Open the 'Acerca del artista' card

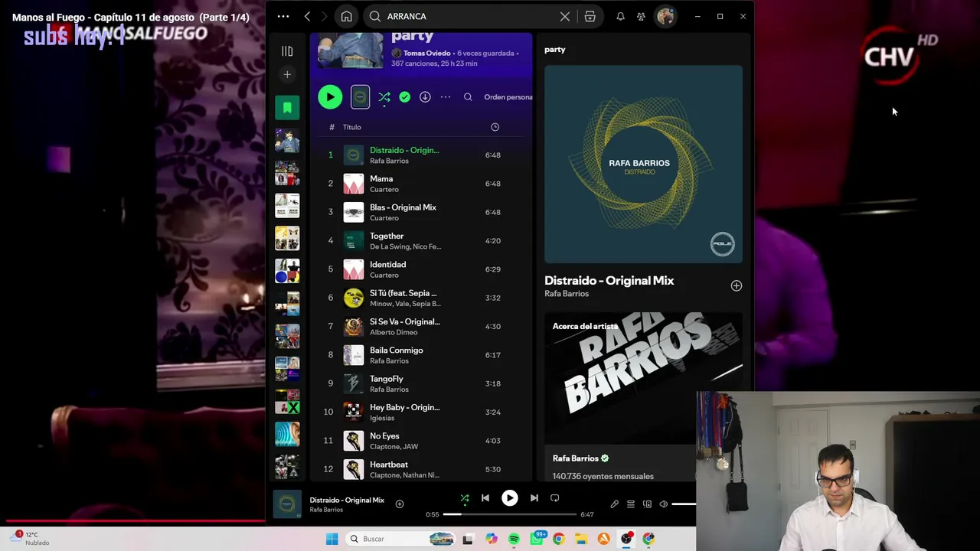[643, 396]
